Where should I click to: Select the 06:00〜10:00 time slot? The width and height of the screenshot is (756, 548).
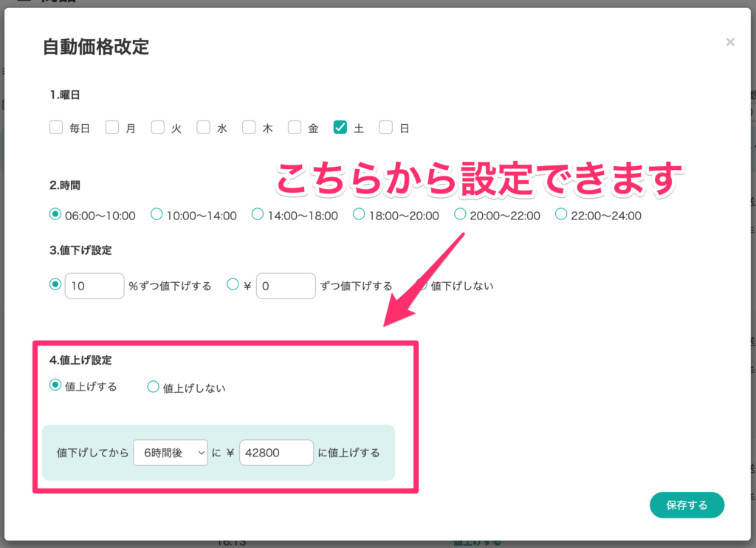pos(55,213)
